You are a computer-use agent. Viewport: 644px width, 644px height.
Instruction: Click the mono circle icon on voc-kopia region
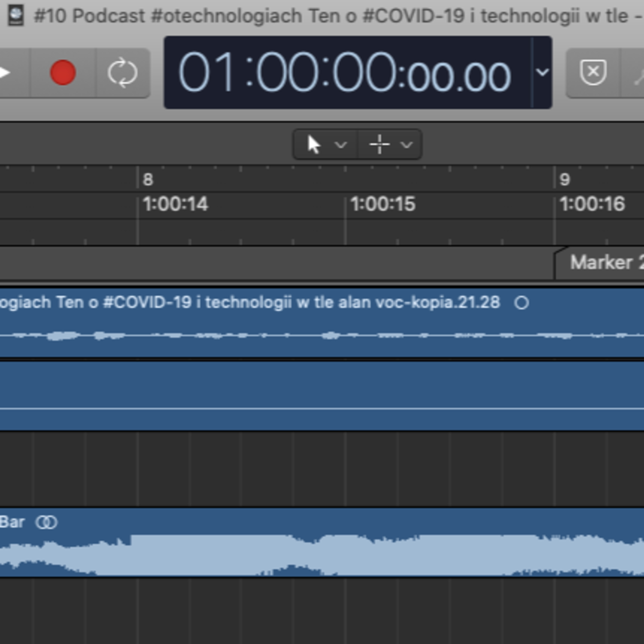point(522,303)
